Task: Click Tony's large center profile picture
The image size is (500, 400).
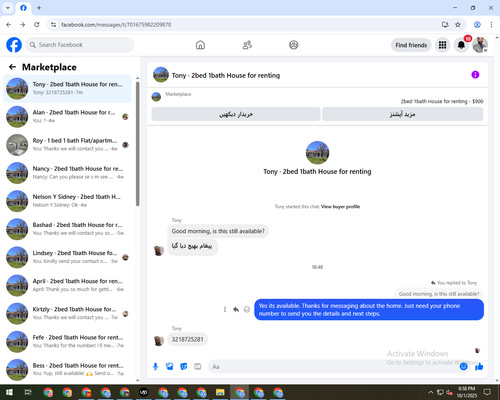Action: (317, 153)
